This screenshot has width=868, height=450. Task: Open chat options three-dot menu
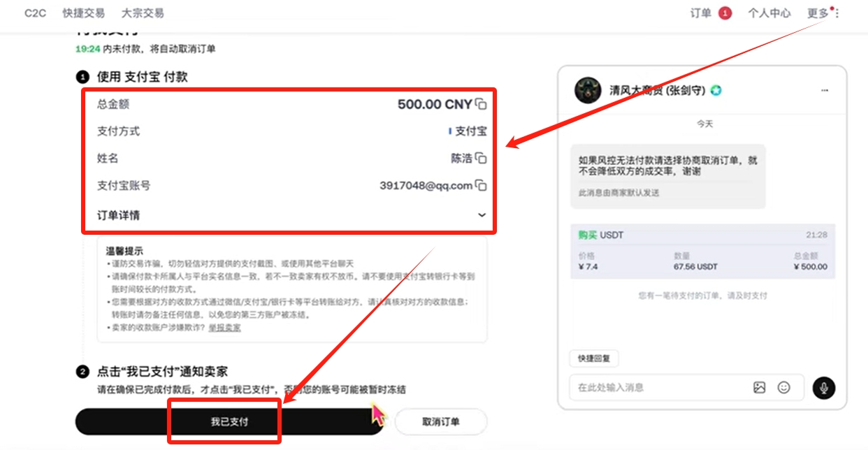point(825,90)
